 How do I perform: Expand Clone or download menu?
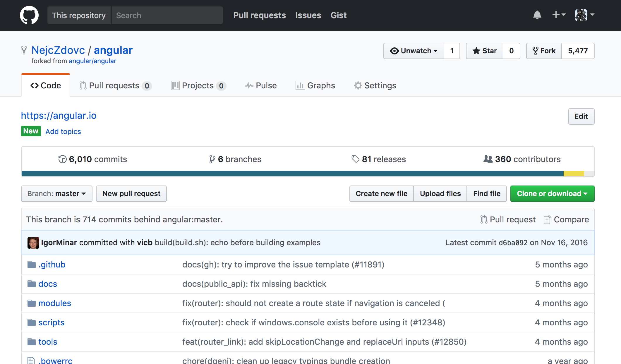(x=552, y=194)
